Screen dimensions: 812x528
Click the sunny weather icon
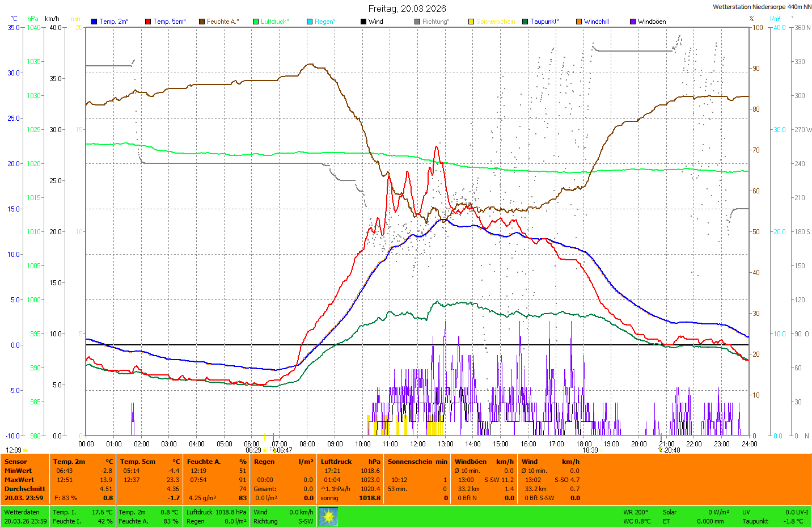(328, 517)
